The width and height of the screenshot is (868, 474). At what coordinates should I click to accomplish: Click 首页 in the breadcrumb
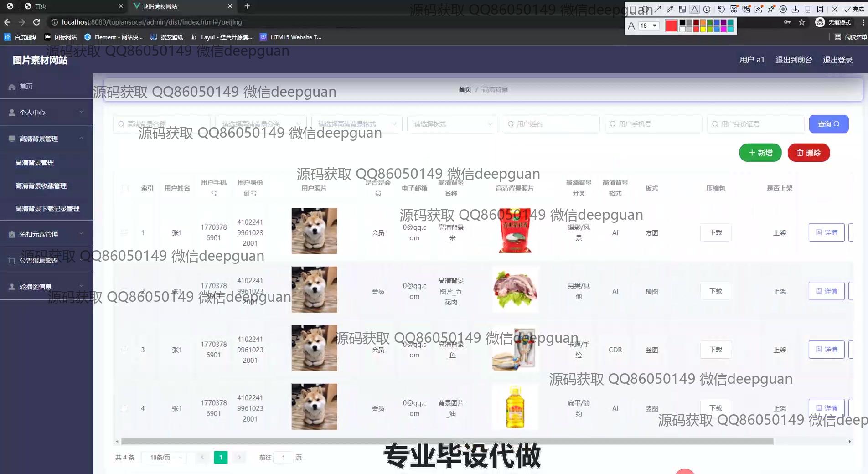point(465,89)
